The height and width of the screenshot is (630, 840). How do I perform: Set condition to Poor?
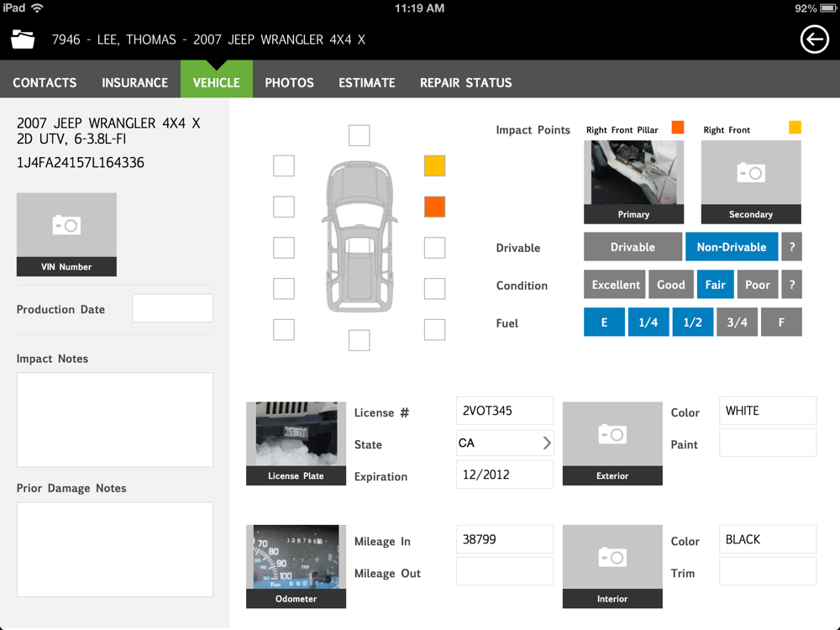point(758,285)
